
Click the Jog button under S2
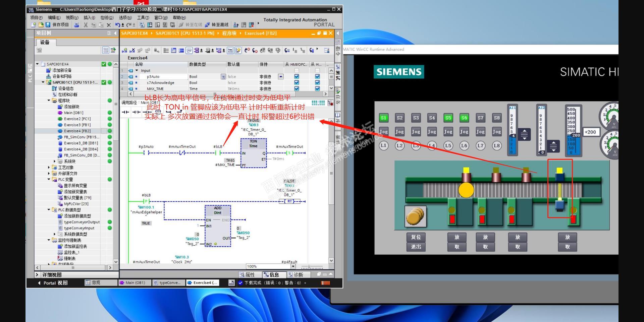coord(399,132)
